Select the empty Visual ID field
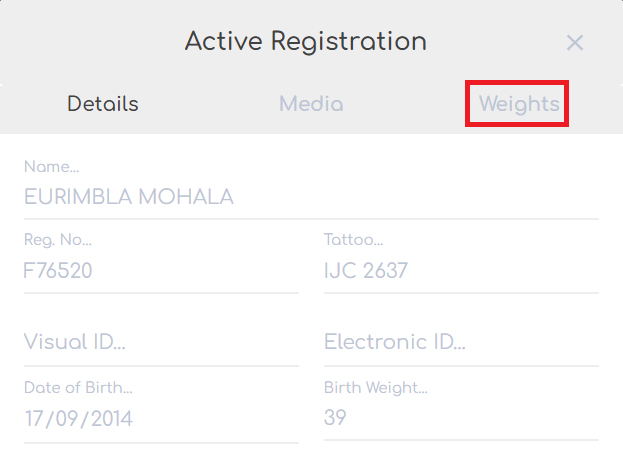Screen dimensions: 623x453 [x=161, y=342]
